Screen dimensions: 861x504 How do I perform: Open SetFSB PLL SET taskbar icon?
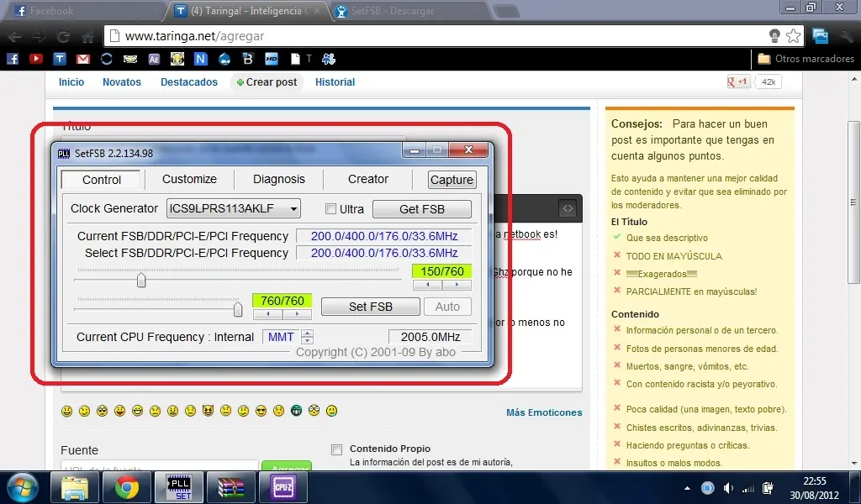179,487
